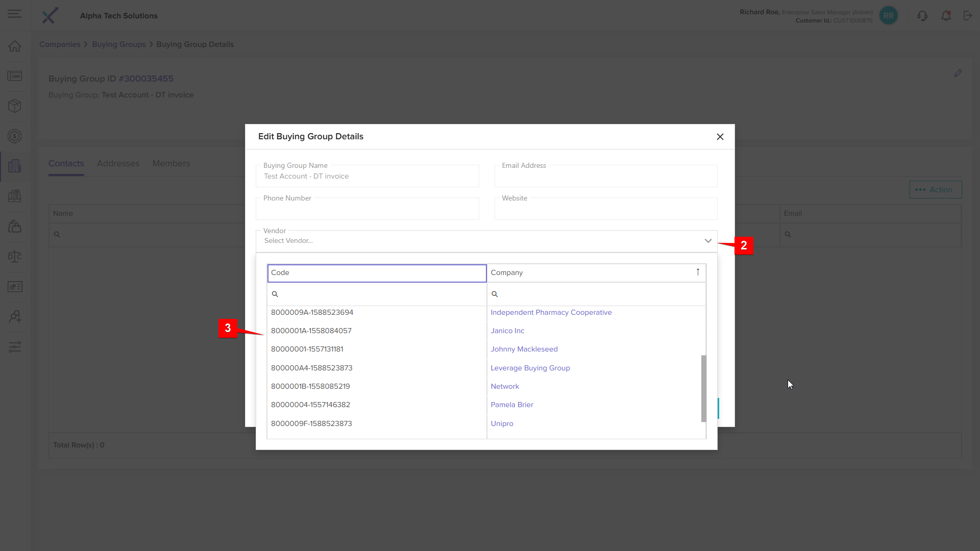
Task: Click the home icon in sidebar
Action: [x=15, y=46]
